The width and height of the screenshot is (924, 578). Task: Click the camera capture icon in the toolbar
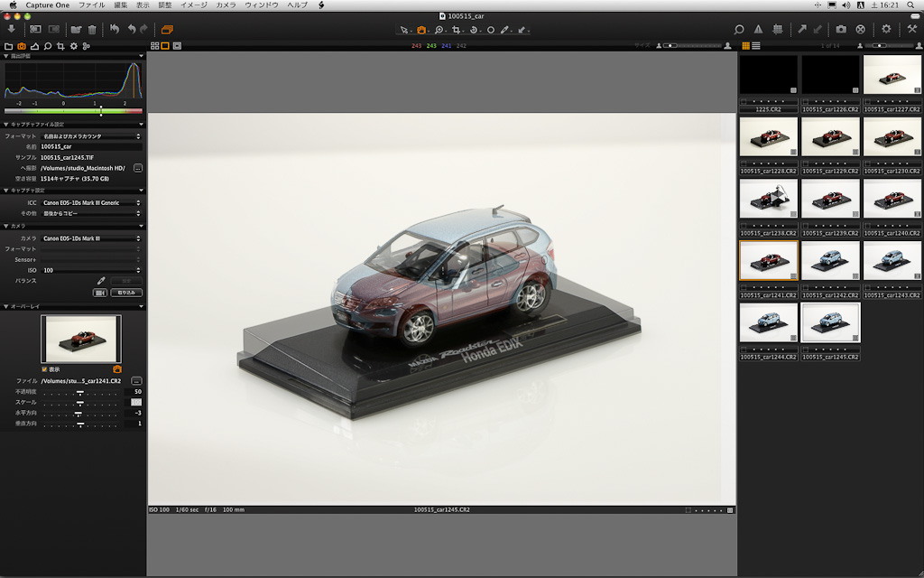point(841,29)
